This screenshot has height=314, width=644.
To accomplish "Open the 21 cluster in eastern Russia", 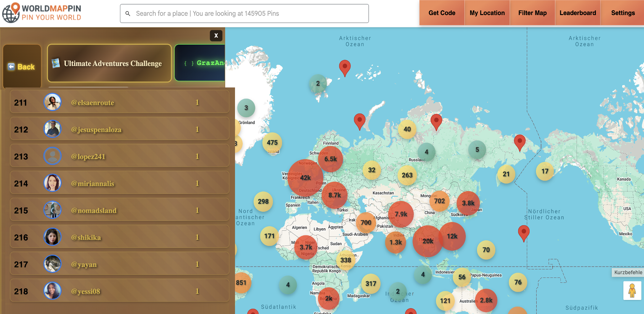I will tap(506, 174).
